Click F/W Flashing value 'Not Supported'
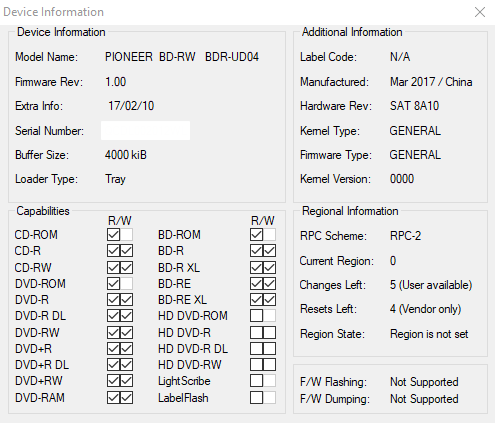495x423 pixels. pyautogui.click(x=424, y=382)
